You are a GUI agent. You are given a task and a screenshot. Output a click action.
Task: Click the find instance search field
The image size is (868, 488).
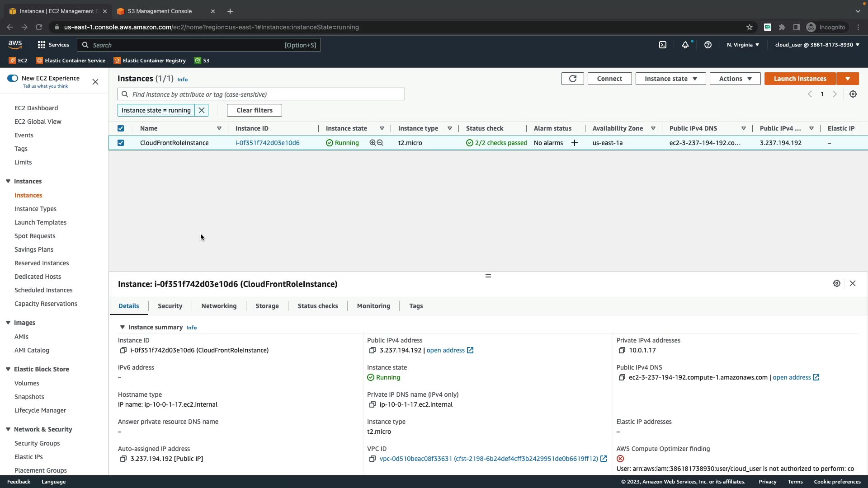267,94
